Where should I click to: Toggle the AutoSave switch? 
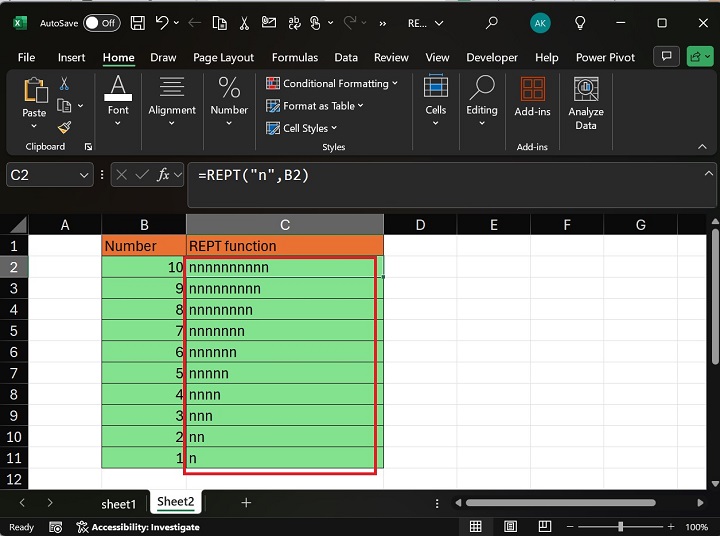coord(102,22)
